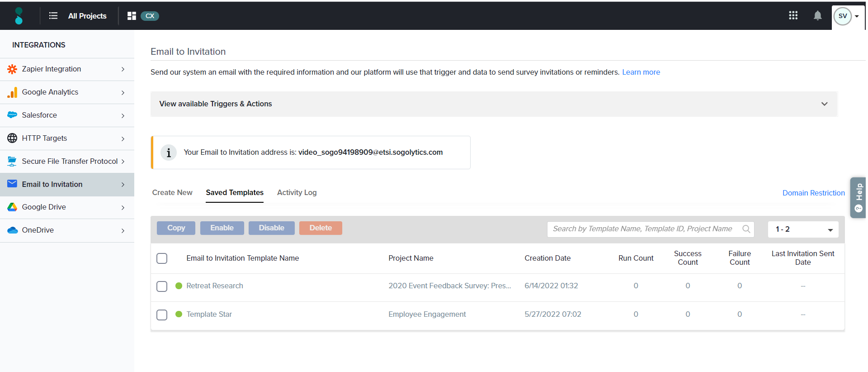Open the SV user profile dropdown
Screen dimensions: 868x372
(846, 16)
